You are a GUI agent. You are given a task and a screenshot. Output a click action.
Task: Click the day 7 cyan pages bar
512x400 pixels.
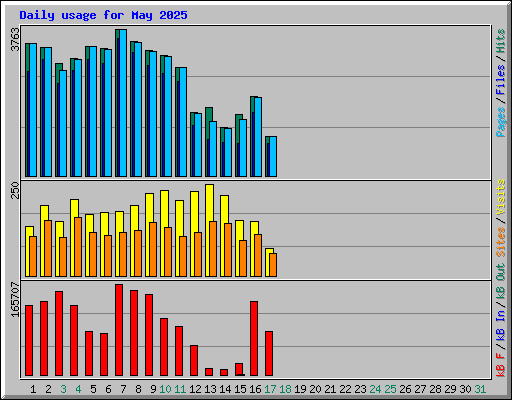pos(123,103)
